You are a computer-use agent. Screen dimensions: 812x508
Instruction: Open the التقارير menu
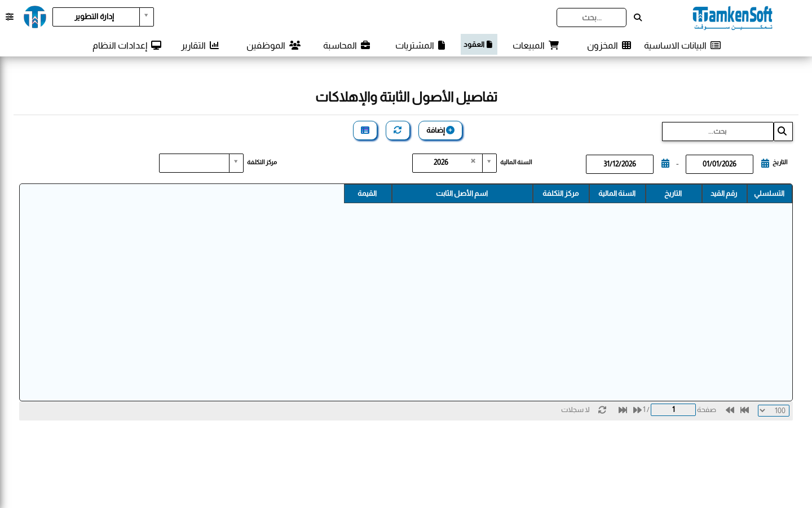[200, 45]
